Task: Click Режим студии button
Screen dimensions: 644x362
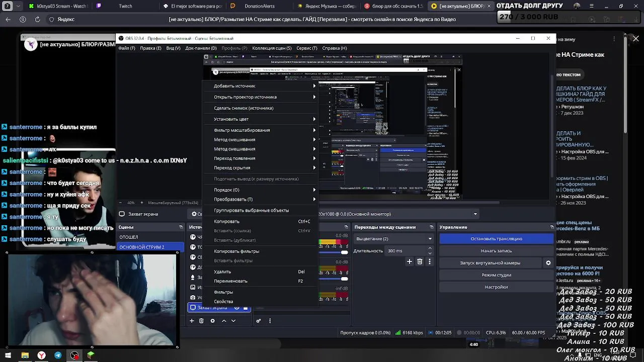Action: 497,275
